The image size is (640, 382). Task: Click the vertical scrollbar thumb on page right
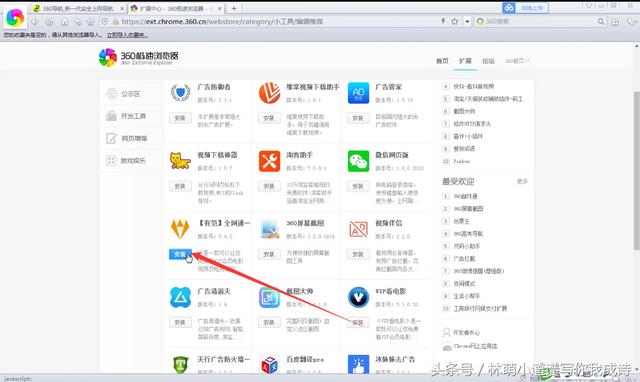click(636, 171)
